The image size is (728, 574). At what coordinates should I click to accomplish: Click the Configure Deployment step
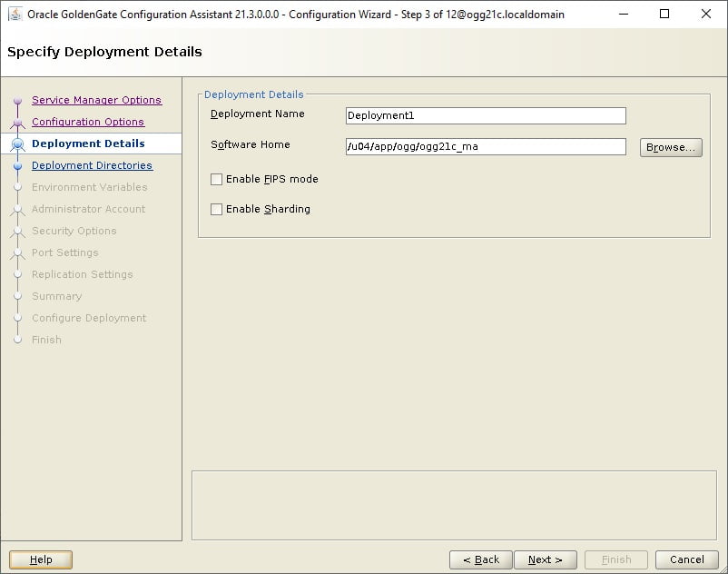click(x=89, y=318)
